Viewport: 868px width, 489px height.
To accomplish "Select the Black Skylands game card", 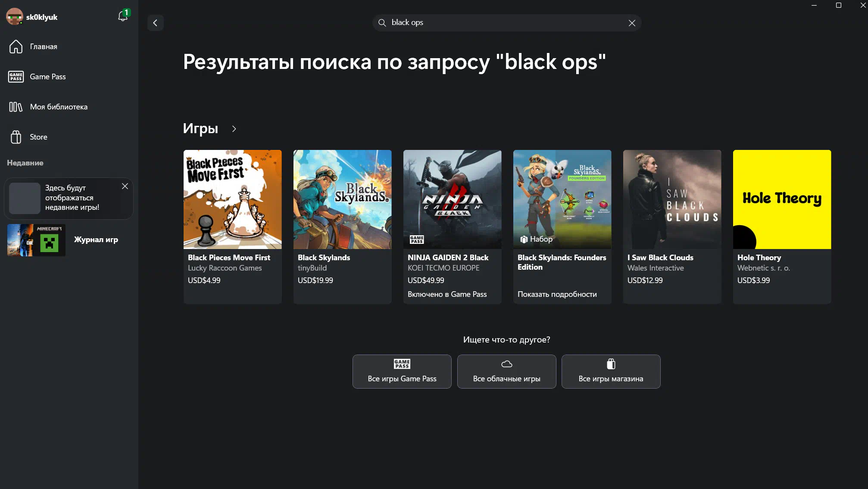I will click(343, 227).
